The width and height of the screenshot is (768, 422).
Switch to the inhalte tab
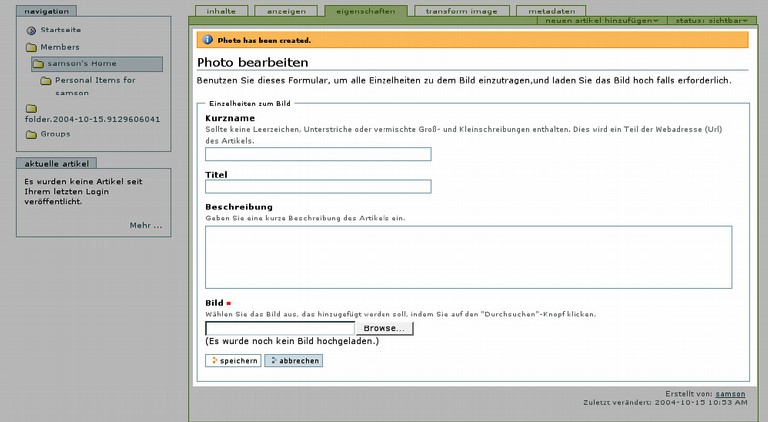(x=220, y=10)
